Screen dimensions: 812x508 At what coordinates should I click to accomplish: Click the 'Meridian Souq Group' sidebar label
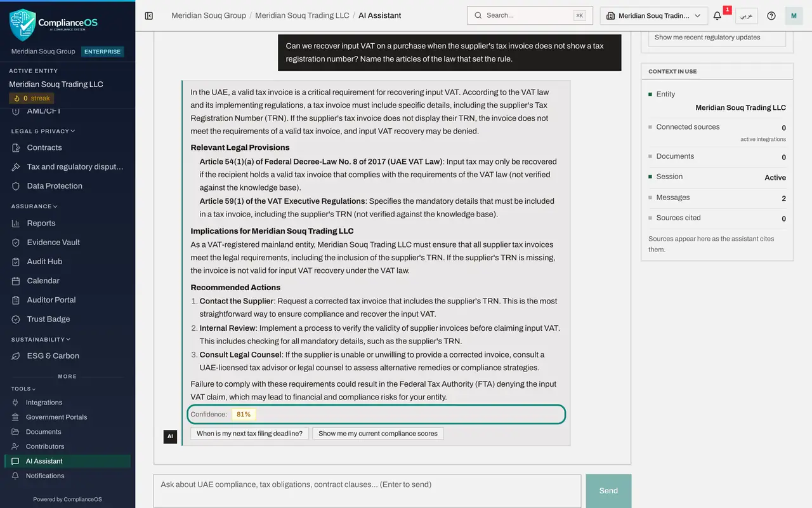pos(43,51)
